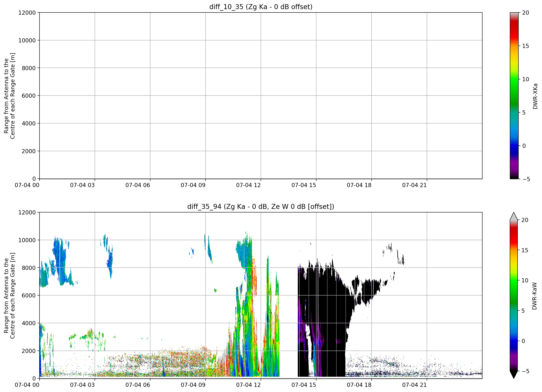Click the '6000' y-tick of diff_10_35 plot
The image size is (542, 392).
[x=29, y=96]
